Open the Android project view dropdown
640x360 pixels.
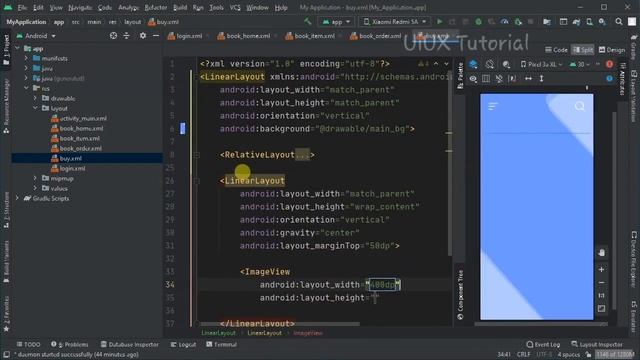[36, 36]
